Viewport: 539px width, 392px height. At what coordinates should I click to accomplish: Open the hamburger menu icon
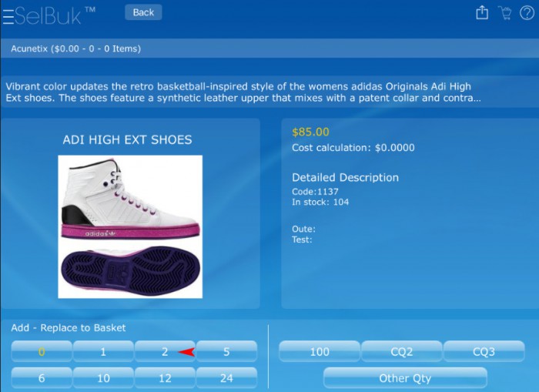click(x=8, y=16)
